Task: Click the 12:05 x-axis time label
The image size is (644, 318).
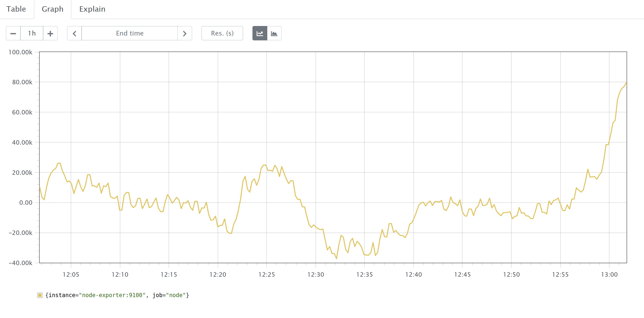Action: coord(71,275)
